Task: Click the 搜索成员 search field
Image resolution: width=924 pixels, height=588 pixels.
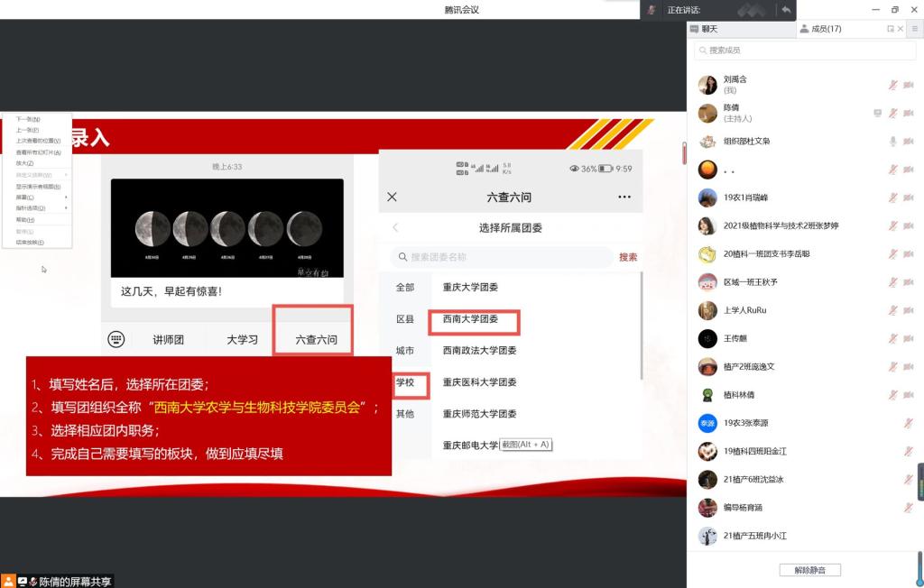Action: 804,51
